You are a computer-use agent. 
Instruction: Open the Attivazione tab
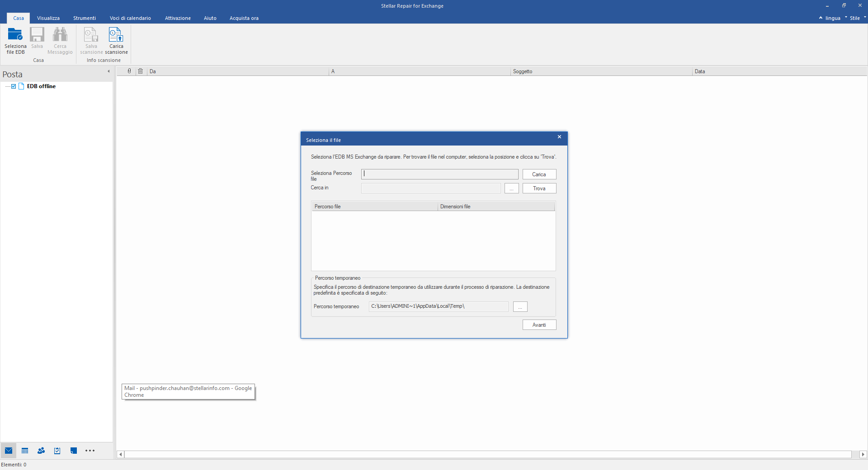pos(178,18)
